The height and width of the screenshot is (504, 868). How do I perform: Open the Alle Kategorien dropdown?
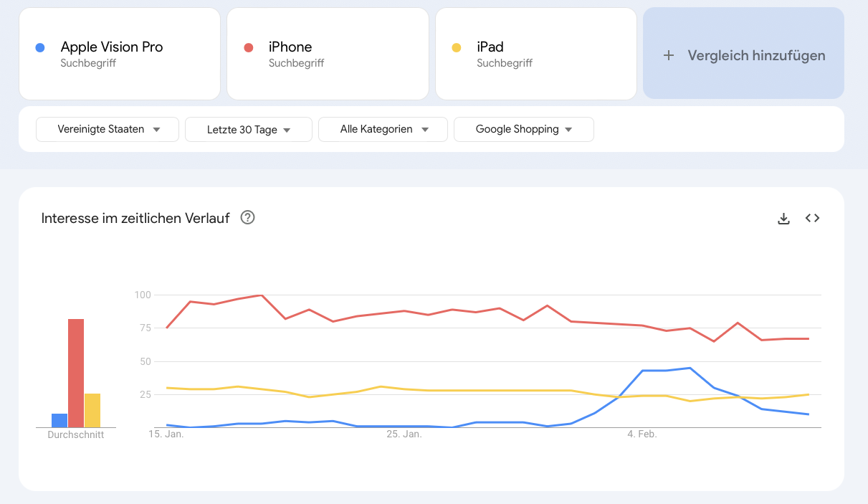[383, 130]
